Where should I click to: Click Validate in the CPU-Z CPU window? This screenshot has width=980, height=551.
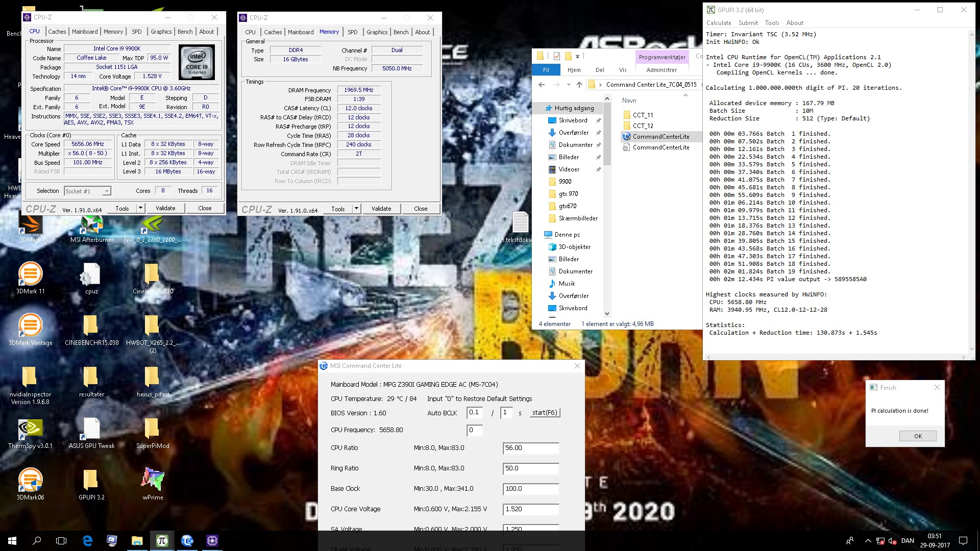click(165, 208)
